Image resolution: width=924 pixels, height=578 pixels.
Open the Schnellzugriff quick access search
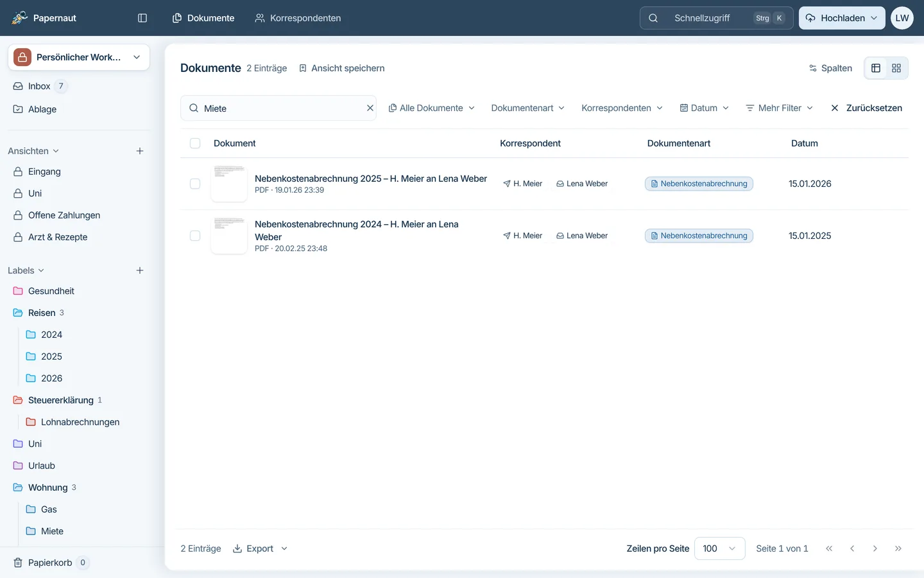(716, 18)
